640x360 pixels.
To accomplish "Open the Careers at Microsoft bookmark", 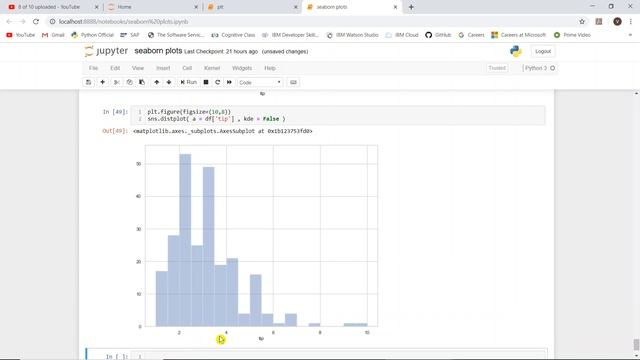I will point(518,35).
